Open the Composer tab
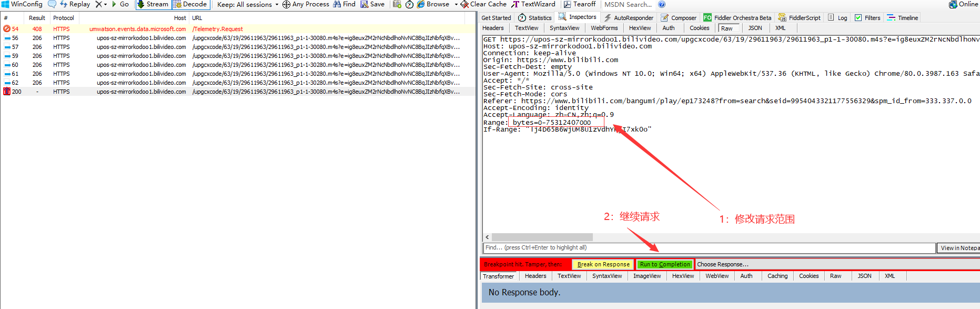Viewport: 980px width, 309px height. point(679,18)
